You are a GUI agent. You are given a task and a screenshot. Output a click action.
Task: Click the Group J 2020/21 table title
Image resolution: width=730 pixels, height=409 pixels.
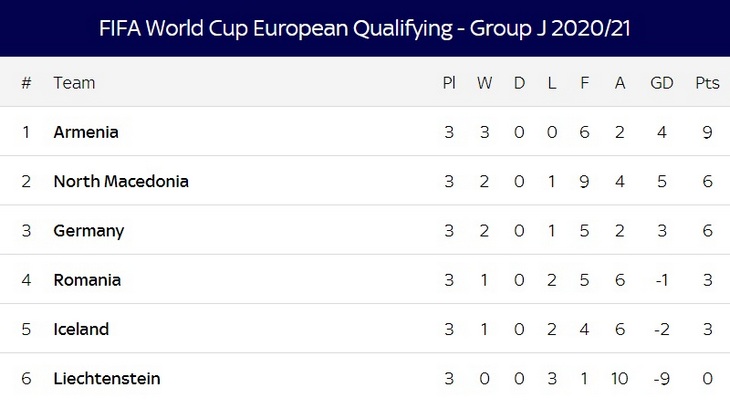pyautogui.click(x=365, y=28)
